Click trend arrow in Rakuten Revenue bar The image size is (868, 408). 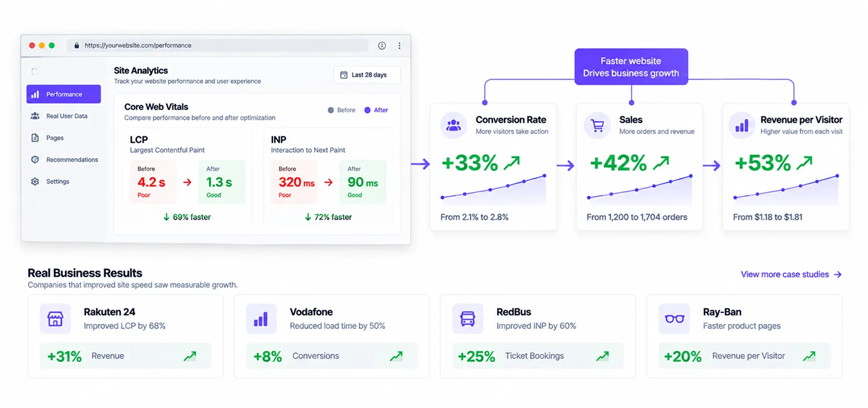[x=190, y=356]
